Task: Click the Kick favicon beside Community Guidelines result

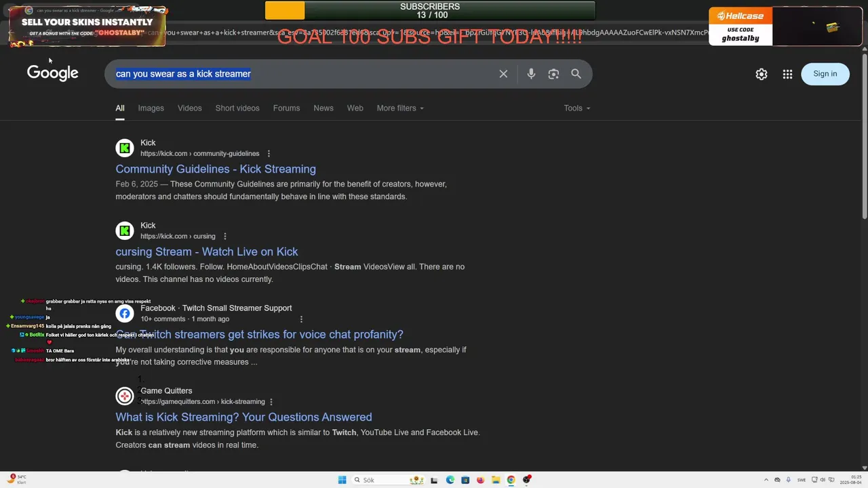Action: tap(125, 148)
